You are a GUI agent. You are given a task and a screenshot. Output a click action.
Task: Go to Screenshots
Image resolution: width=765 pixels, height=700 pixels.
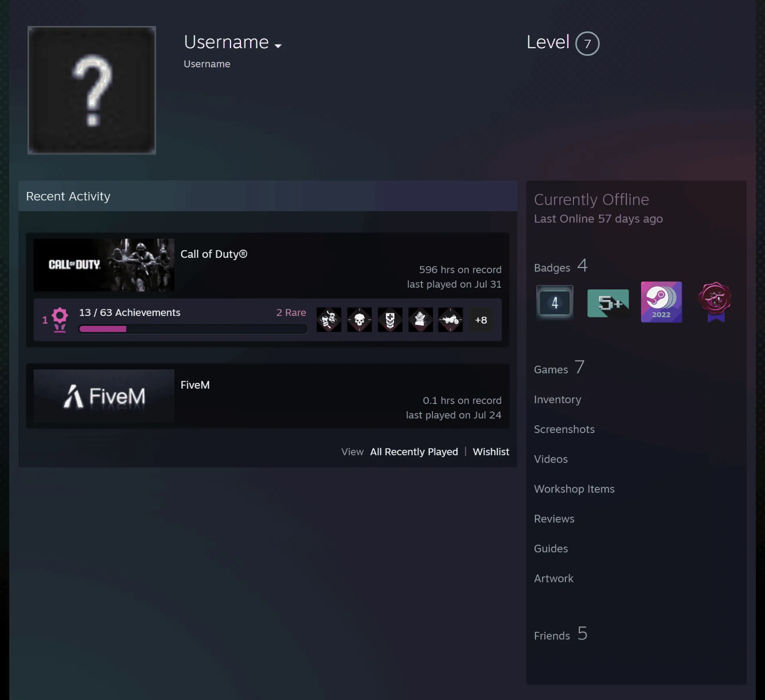coord(564,429)
